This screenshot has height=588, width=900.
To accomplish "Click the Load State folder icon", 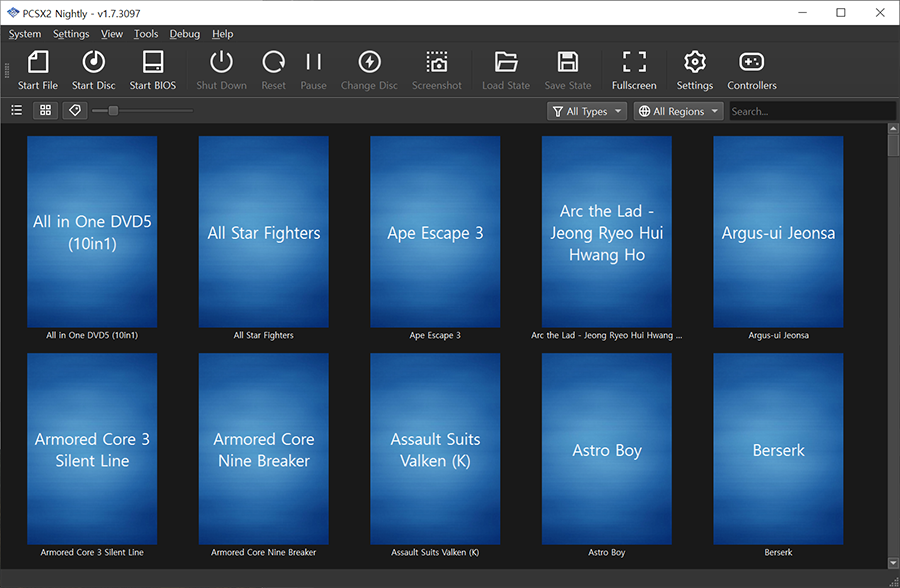I will coord(505,70).
